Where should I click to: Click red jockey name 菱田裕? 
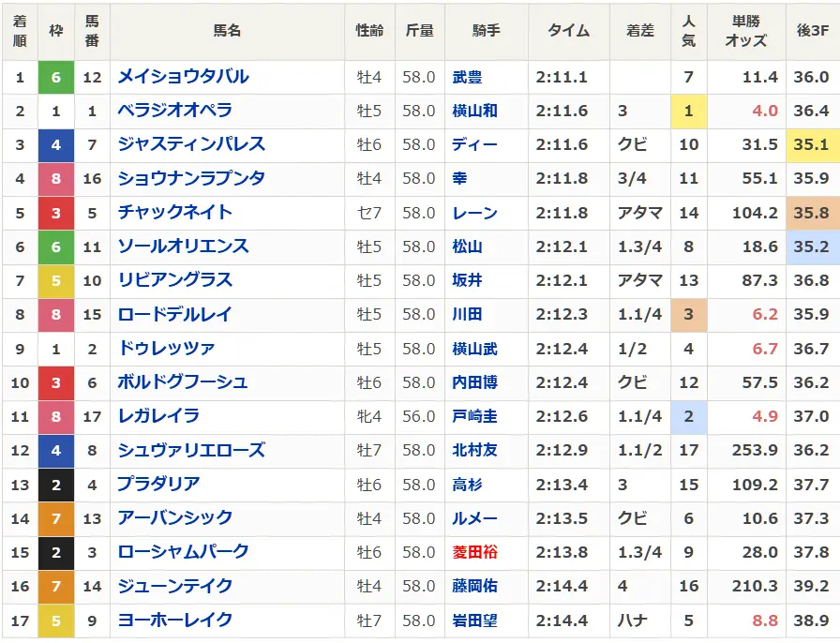pos(474,552)
